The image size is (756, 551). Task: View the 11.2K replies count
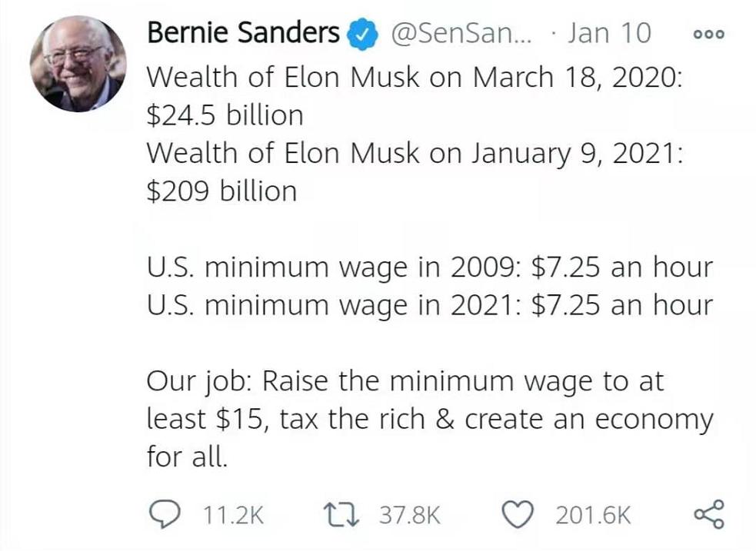click(233, 514)
